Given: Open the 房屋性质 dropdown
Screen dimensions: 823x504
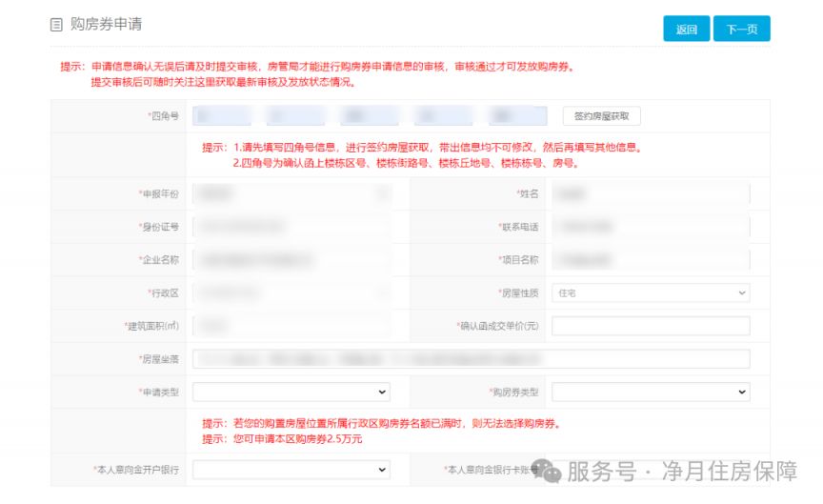Looking at the screenshot, I should pyautogui.click(x=651, y=292).
